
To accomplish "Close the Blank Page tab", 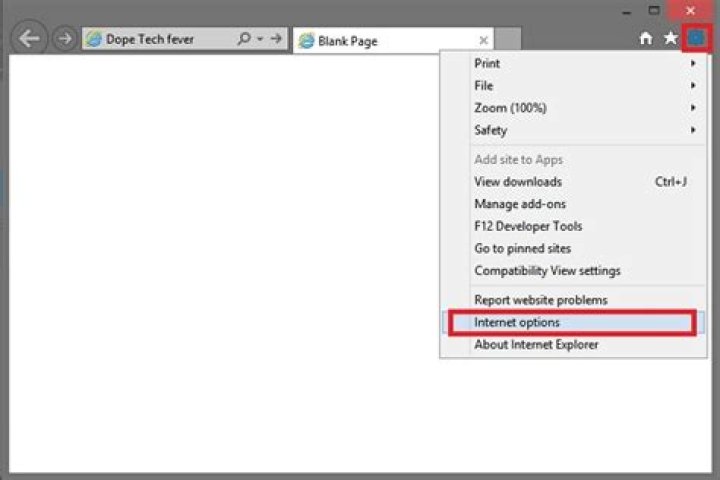I will [x=483, y=41].
